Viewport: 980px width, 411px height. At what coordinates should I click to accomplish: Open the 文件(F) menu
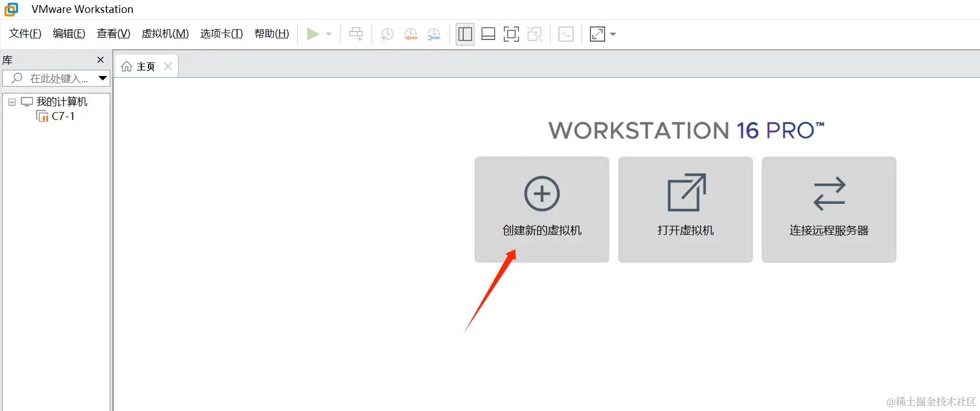click(x=25, y=34)
